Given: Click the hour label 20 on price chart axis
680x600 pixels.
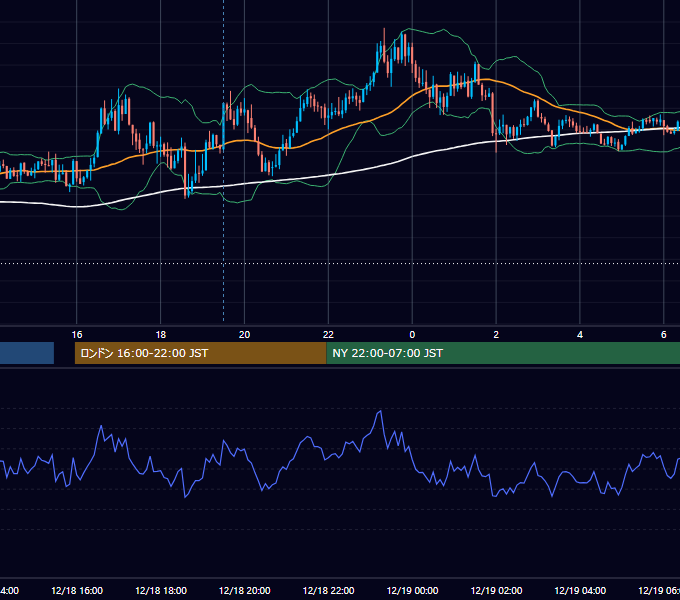Looking at the screenshot, I should [x=245, y=335].
